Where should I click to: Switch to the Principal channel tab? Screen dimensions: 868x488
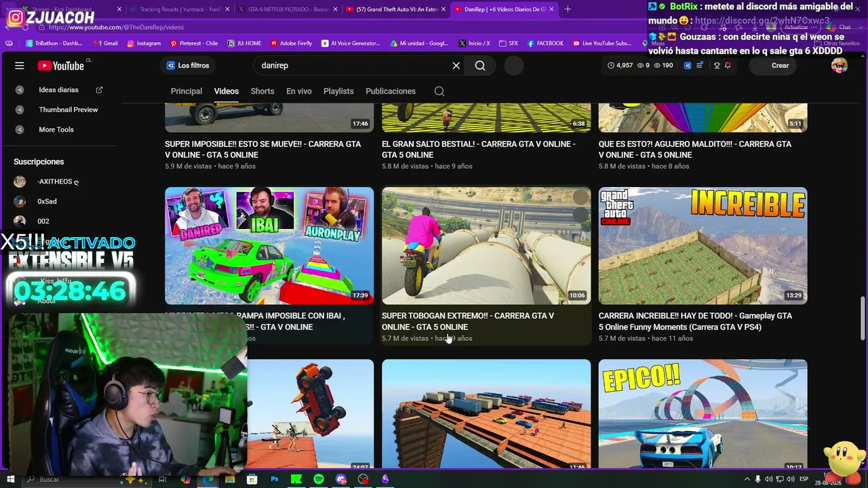(186, 91)
